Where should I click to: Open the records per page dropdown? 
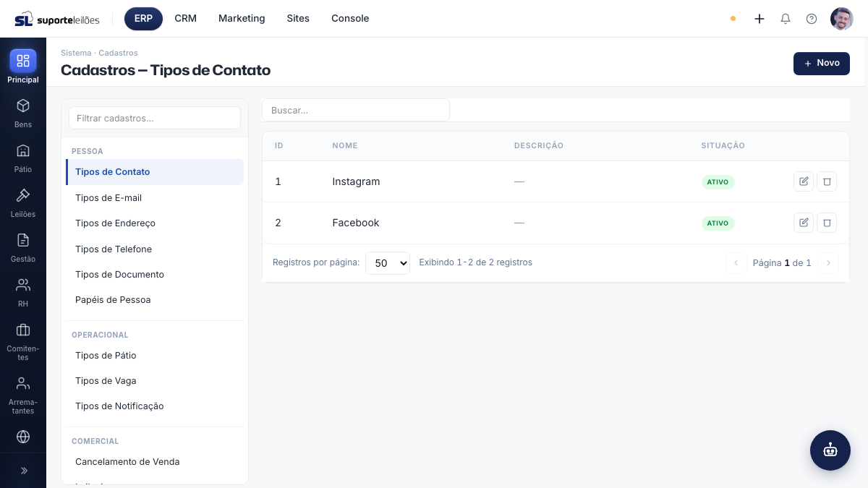tap(388, 263)
